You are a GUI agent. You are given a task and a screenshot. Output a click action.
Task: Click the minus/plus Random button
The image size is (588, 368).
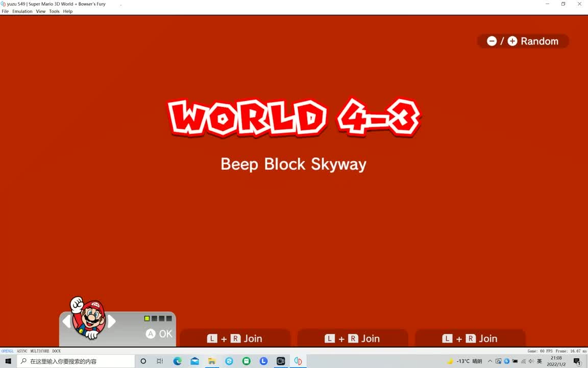click(x=523, y=41)
